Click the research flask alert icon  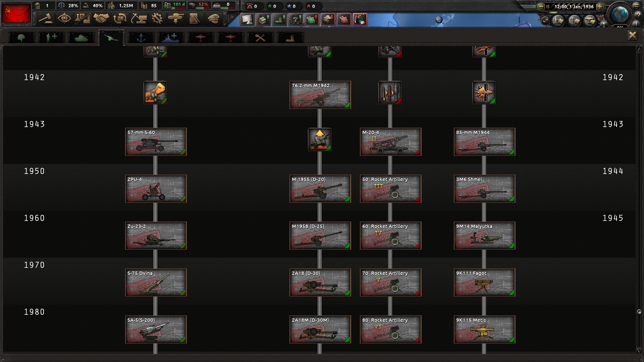[x=247, y=19]
